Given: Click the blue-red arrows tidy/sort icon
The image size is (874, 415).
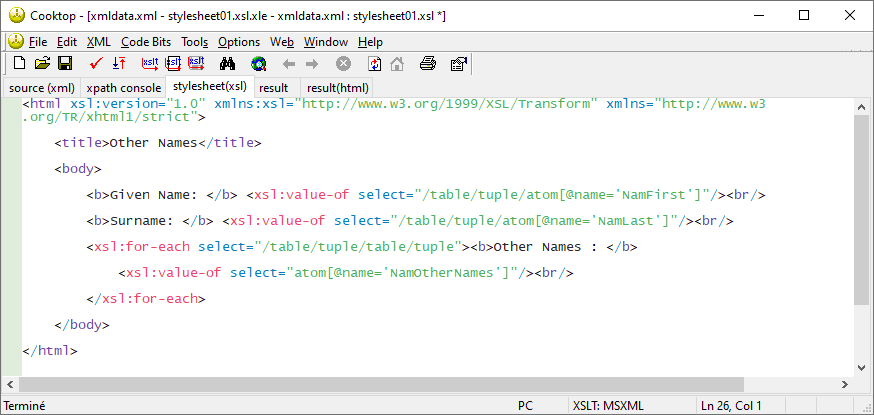Looking at the screenshot, I should pyautogui.click(x=119, y=64).
